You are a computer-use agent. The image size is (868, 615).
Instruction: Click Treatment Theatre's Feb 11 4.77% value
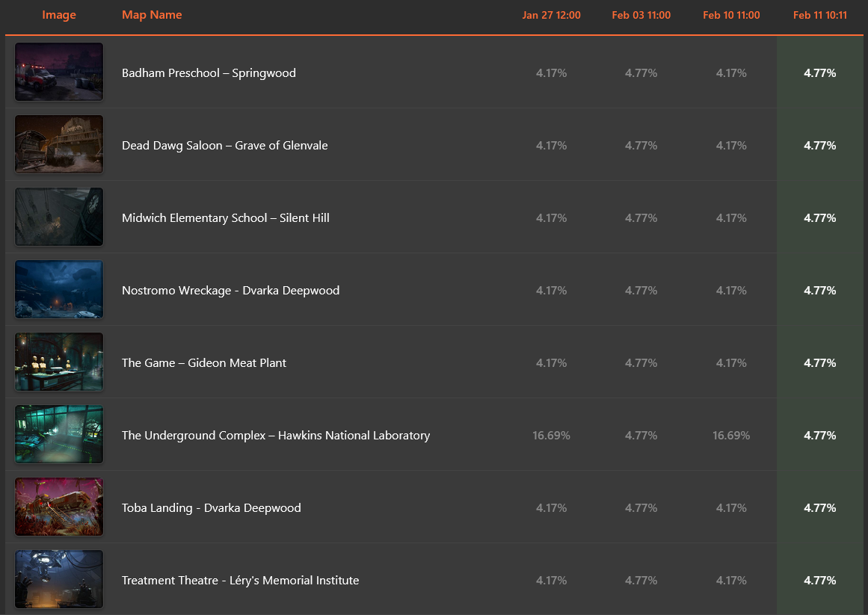point(820,581)
